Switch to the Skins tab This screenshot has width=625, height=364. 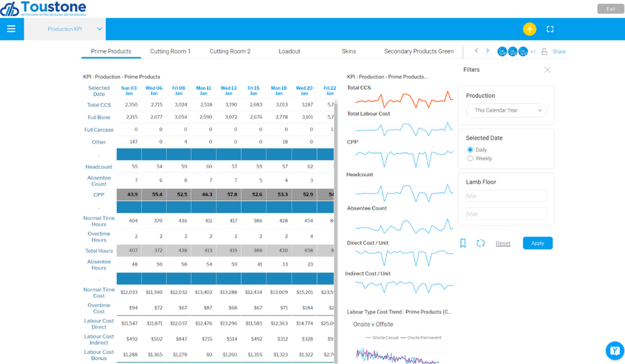click(349, 51)
